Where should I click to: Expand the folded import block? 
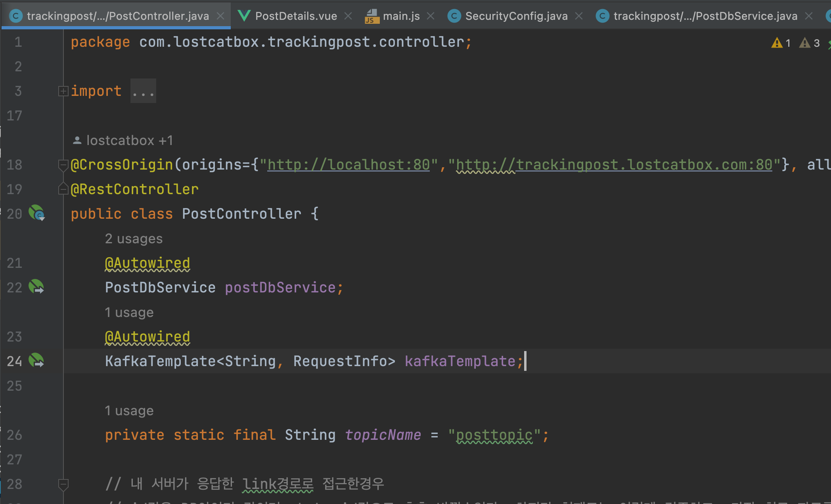coord(63,91)
